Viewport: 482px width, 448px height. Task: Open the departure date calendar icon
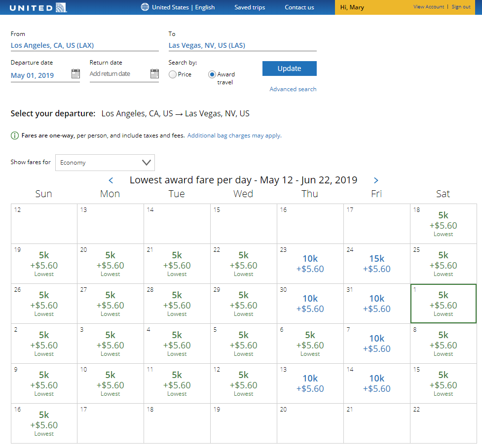click(x=75, y=74)
